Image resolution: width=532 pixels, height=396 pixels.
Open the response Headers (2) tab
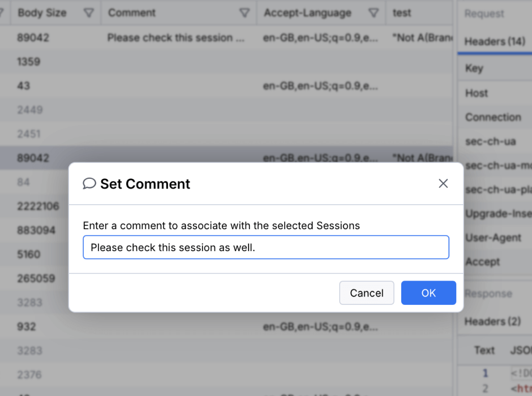[x=492, y=321]
